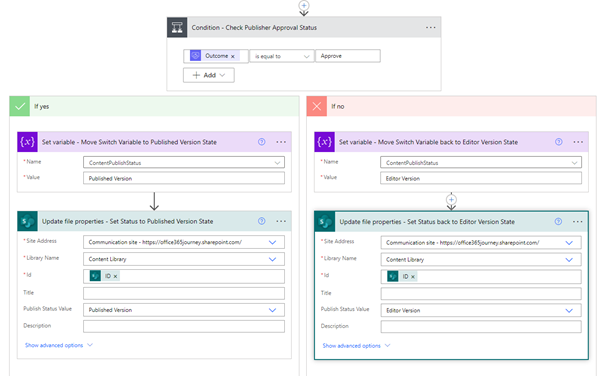602x376 pixels.
Task: Select the If yes branch header
Action: (x=154, y=106)
